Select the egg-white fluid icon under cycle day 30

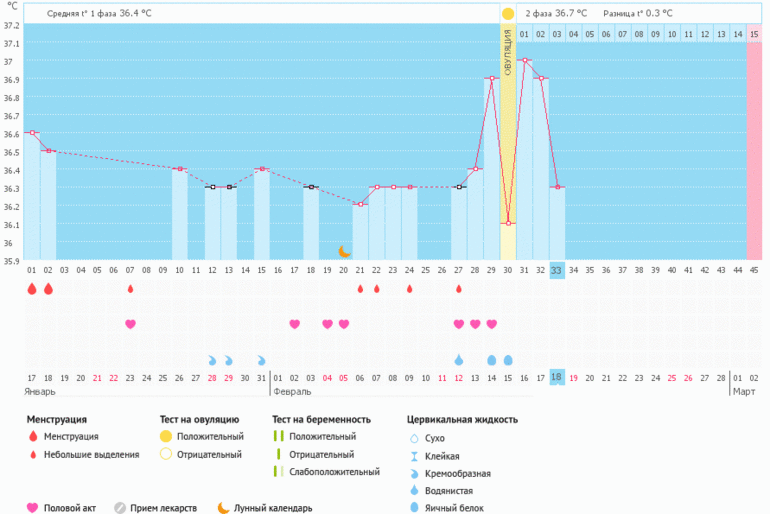(508, 360)
